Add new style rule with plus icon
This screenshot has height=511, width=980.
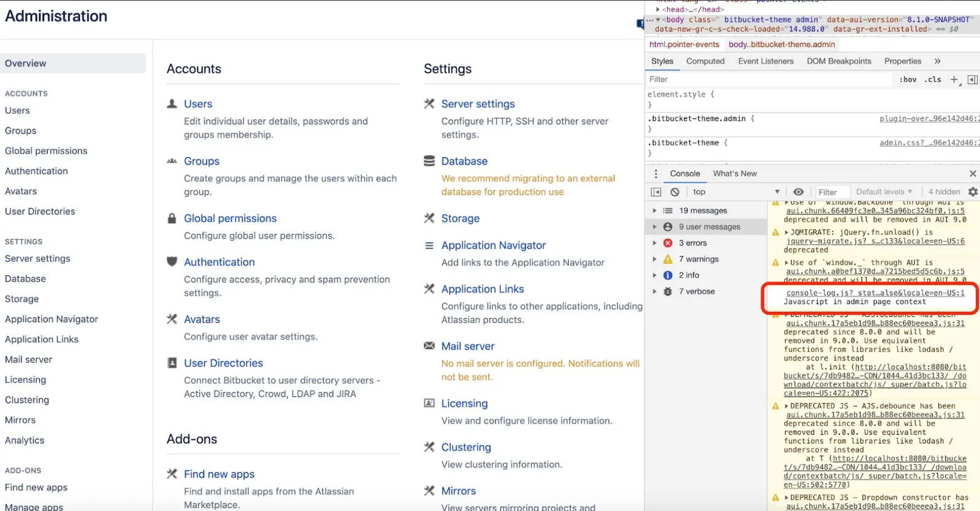pyautogui.click(x=954, y=80)
